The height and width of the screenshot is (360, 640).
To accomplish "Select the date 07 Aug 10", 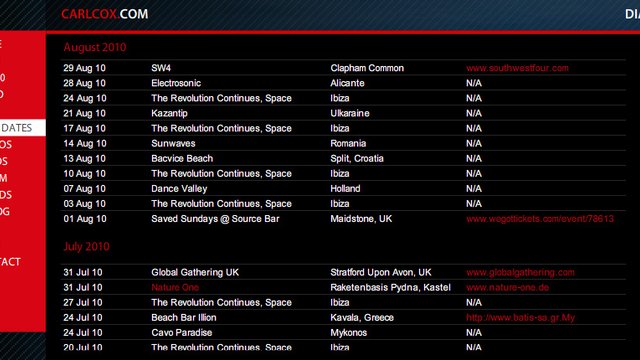I will pos(84,189).
